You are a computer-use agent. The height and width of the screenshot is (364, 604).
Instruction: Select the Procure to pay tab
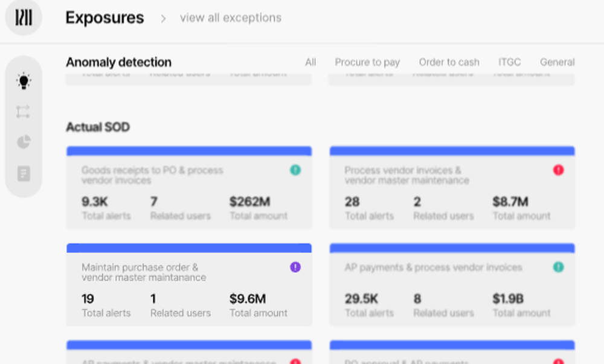[x=367, y=62]
